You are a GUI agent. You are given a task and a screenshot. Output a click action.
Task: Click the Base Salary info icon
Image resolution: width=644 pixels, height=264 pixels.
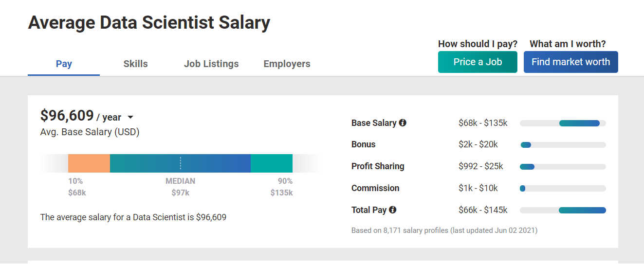(x=403, y=123)
